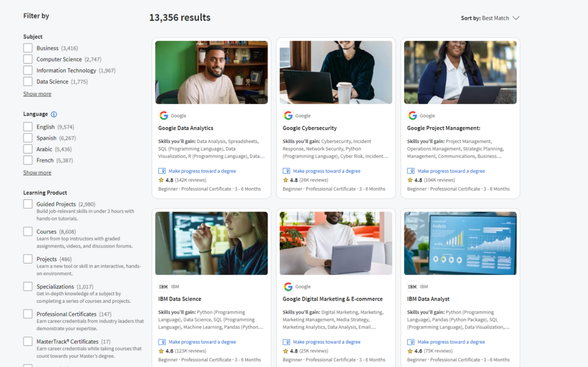Expand Show more under Language

pos(37,173)
